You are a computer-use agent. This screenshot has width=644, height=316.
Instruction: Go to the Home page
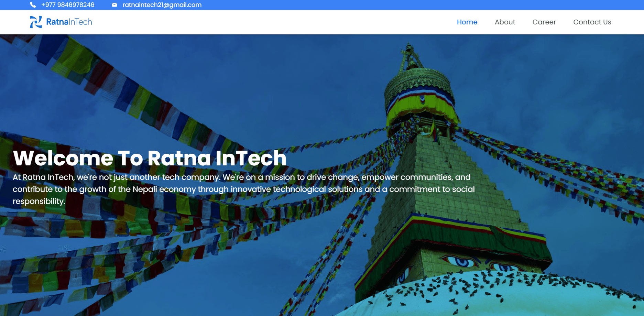click(467, 22)
